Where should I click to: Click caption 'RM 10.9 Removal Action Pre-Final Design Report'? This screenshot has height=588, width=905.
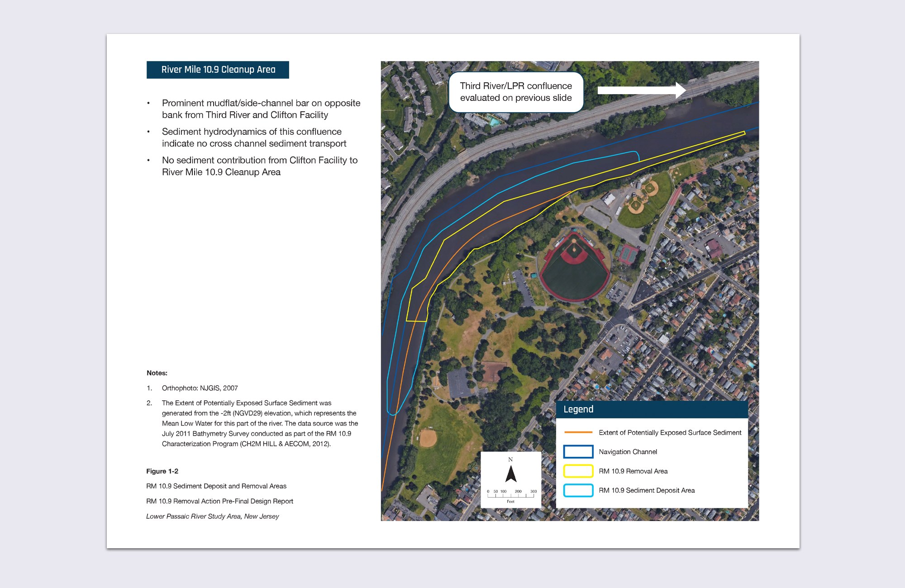pyautogui.click(x=219, y=501)
